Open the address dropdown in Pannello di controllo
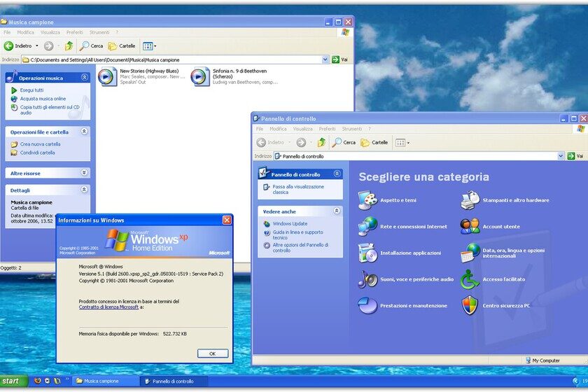This screenshot has width=588, height=392. click(561, 156)
